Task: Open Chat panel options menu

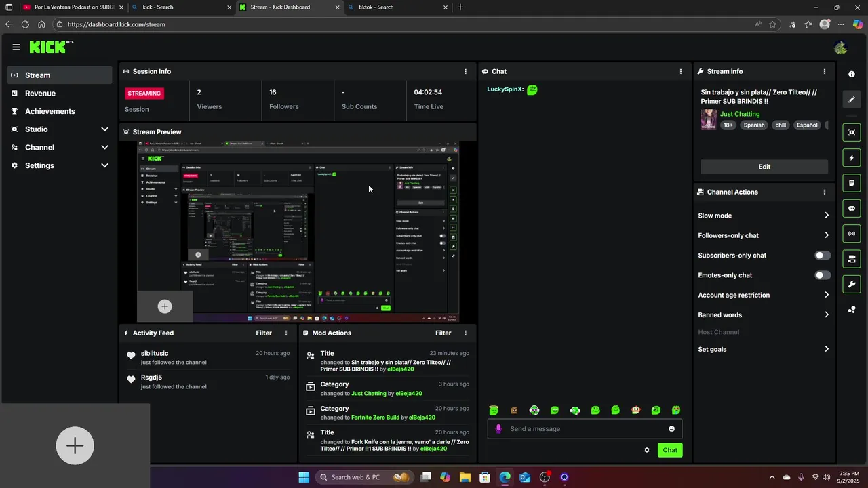Action: tap(681, 71)
